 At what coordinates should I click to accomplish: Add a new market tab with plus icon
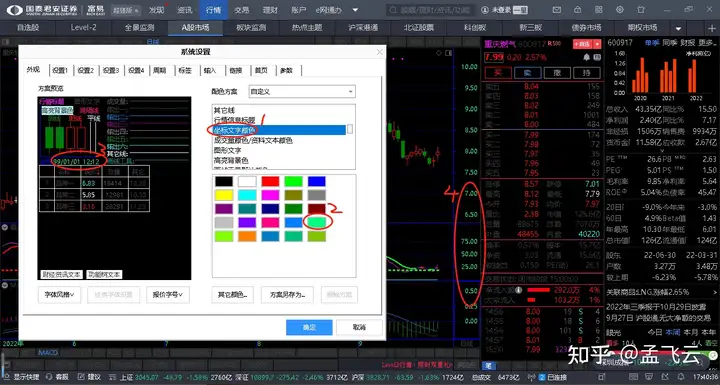(712, 28)
